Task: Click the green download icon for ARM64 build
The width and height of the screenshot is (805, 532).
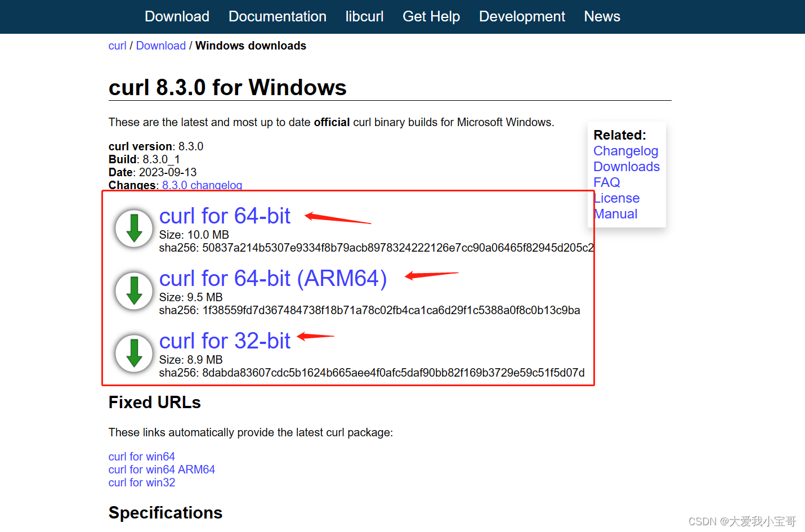Action: tap(134, 291)
